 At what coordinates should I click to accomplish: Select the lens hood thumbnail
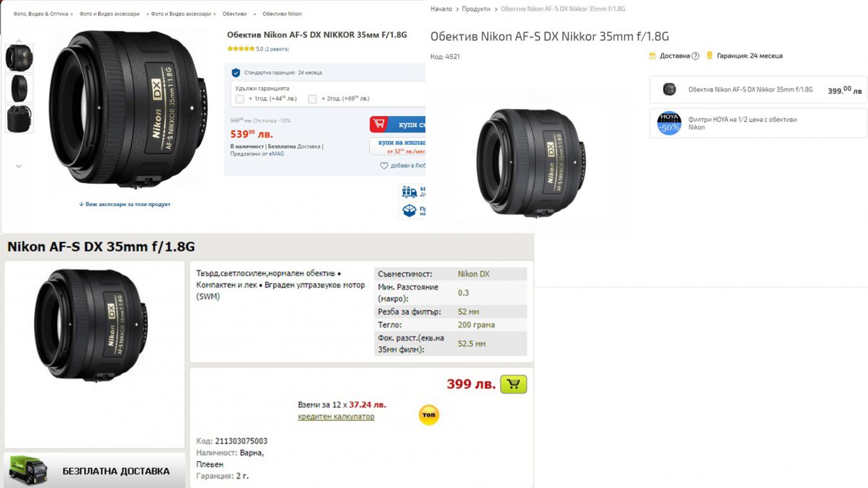click(19, 89)
